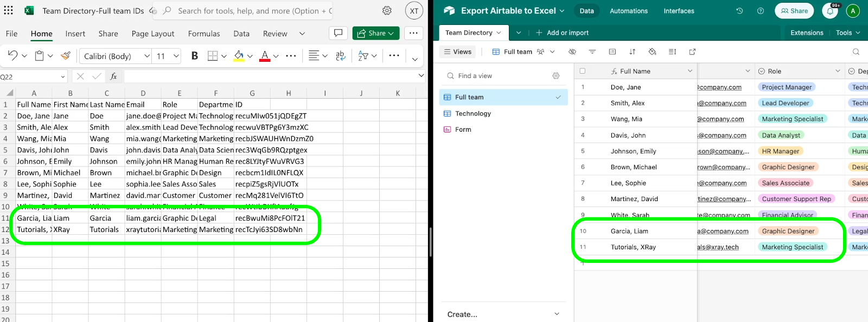
Task: Click the Find a view field
Action: pyautogui.click(x=503, y=76)
